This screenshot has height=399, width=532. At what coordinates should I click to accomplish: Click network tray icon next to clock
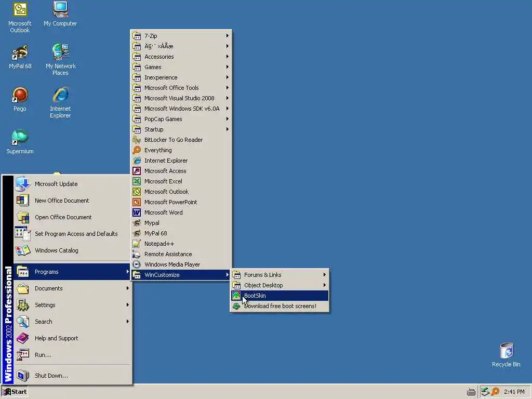(x=485, y=392)
